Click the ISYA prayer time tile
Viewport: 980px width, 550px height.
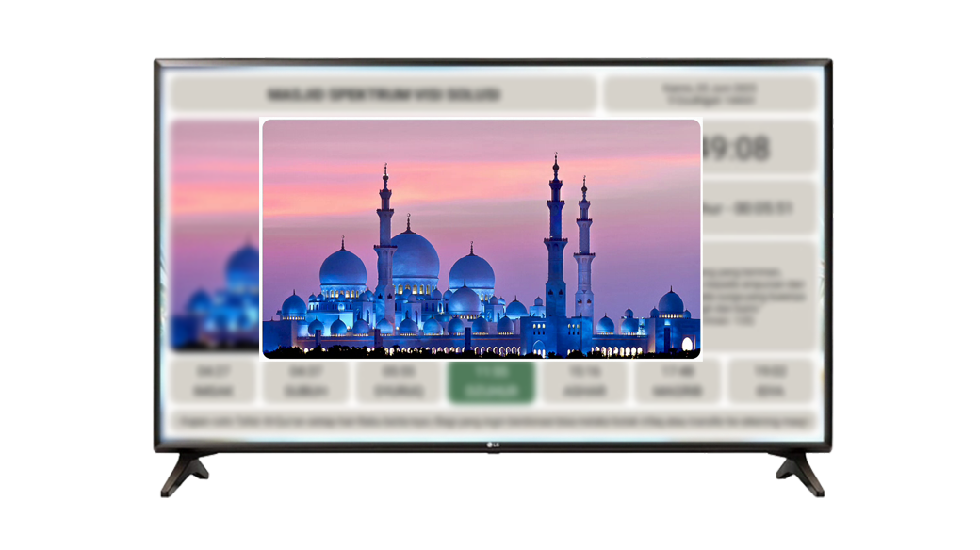coord(770,381)
